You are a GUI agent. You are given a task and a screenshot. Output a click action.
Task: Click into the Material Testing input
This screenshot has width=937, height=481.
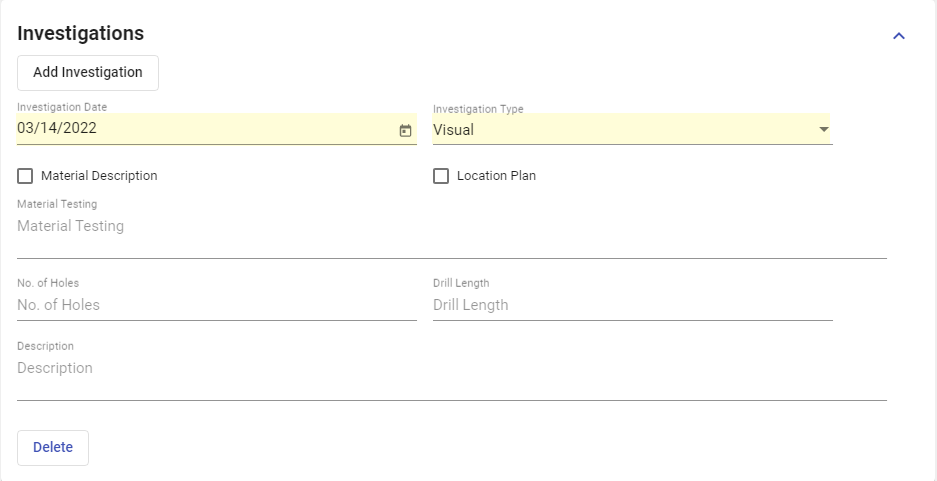pyautogui.click(x=450, y=227)
